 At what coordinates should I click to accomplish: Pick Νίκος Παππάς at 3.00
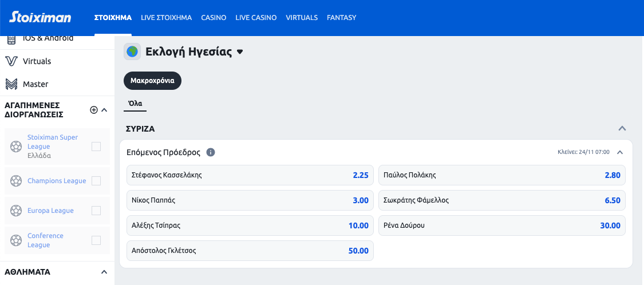(250, 200)
